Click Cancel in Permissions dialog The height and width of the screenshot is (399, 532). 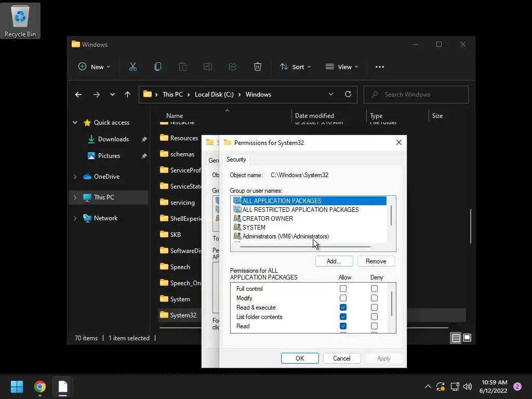coord(342,358)
